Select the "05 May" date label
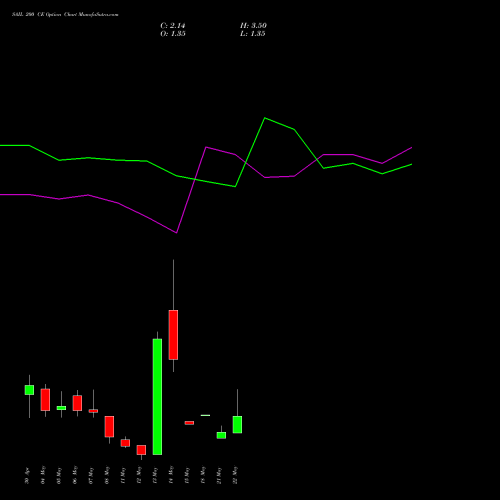 tap(59, 475)
